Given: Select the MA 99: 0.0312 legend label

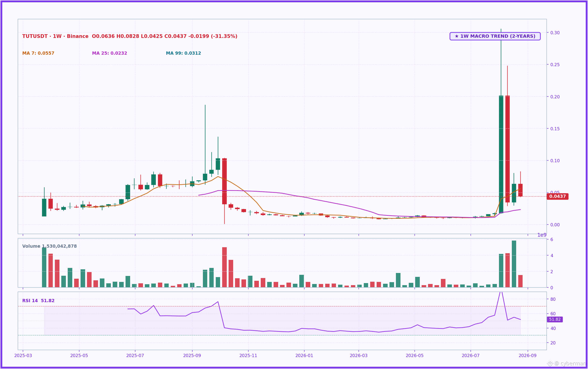Looking at the screenshot, I should click(x=183, y=53).
